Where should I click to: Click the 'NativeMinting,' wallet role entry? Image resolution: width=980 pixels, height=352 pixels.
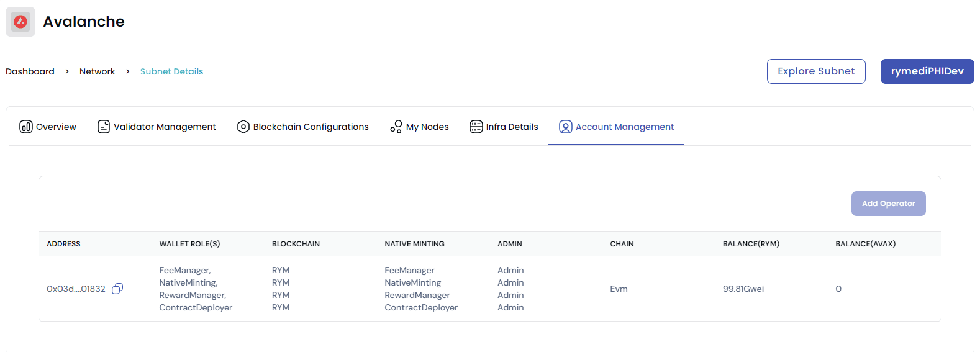pyautogui.click(x=188, y=282)
